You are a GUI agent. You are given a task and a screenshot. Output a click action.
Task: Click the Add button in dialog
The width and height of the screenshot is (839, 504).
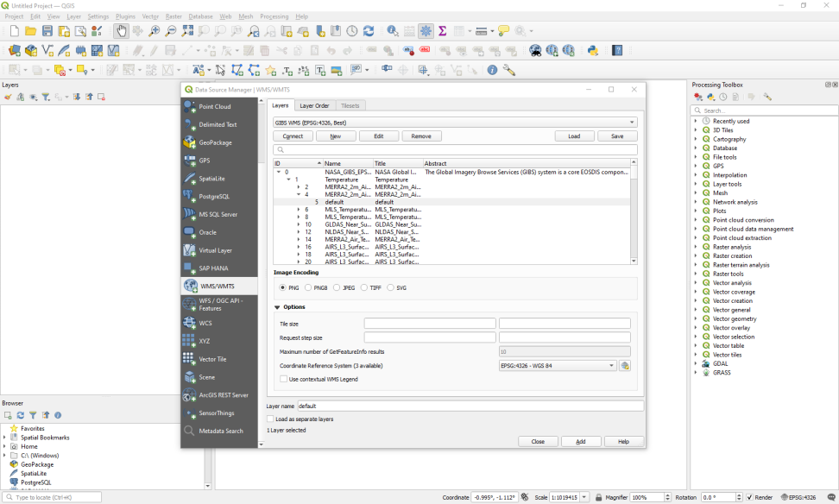[x=581, y=441]
